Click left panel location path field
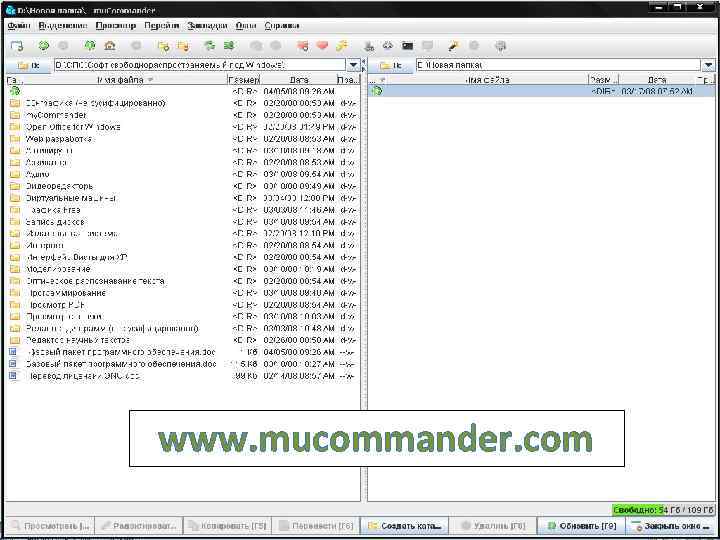Screen dimensions: 720x540 click(200, 65)
